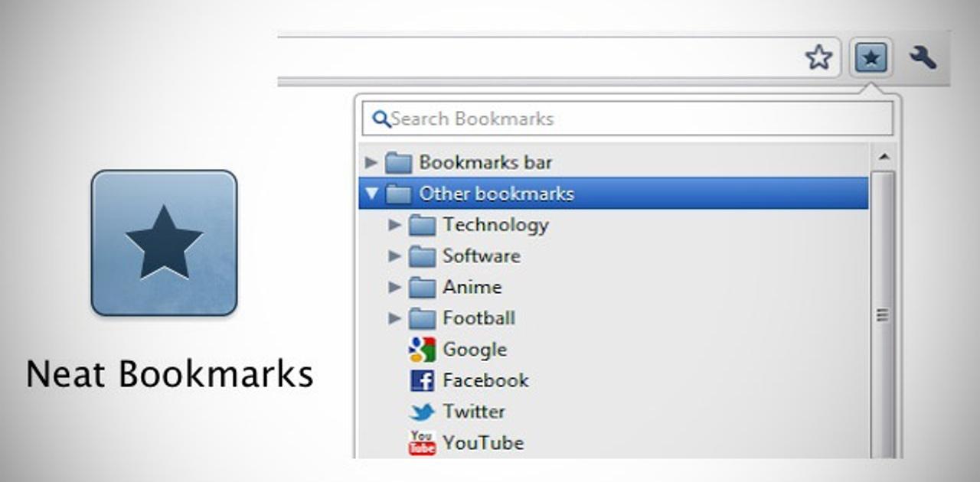Click the bookmark star in the address bar
980x482 pixels.
819,57
